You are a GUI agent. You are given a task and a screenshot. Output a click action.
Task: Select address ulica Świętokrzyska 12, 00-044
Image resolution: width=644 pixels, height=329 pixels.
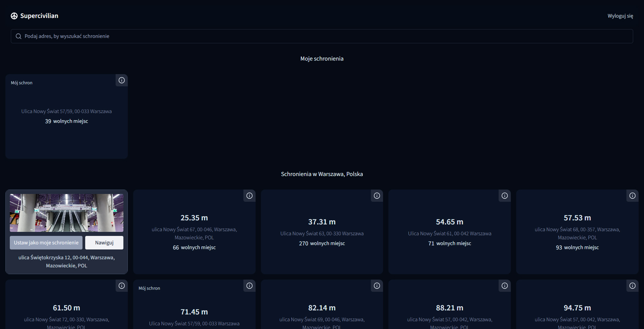(x=67, y=262)
